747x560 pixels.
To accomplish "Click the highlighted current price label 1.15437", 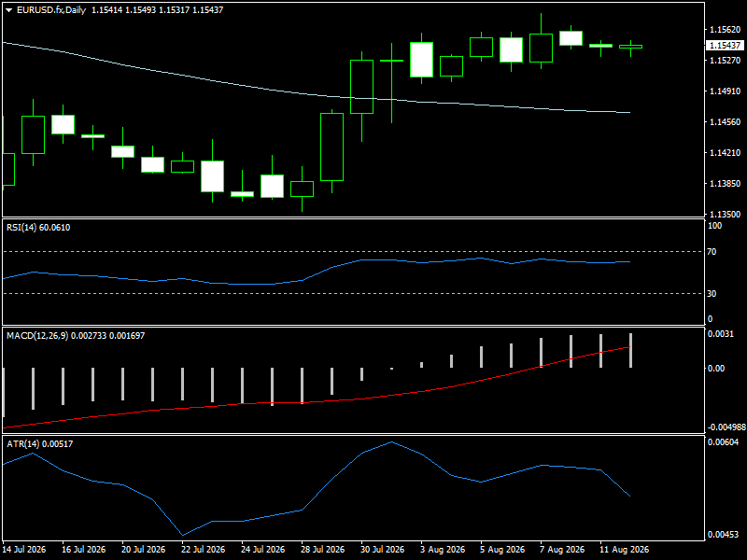I will [x=725, y=45].
